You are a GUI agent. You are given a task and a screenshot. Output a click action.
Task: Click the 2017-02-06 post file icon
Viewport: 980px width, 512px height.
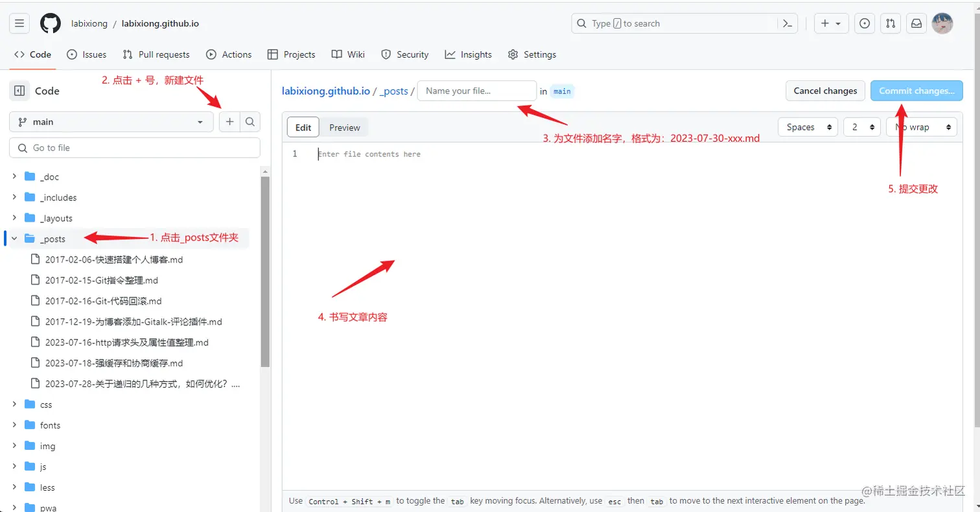(36, 259)
